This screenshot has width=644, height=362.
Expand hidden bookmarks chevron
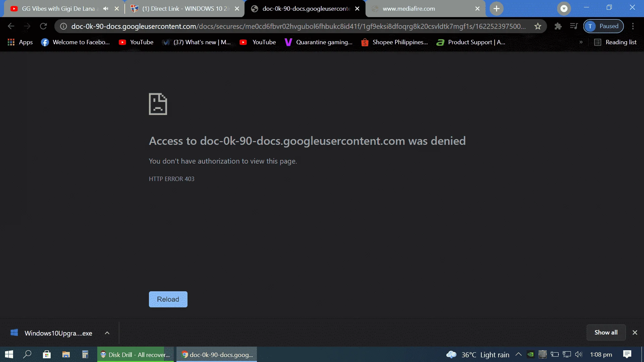tap(581, 42)
